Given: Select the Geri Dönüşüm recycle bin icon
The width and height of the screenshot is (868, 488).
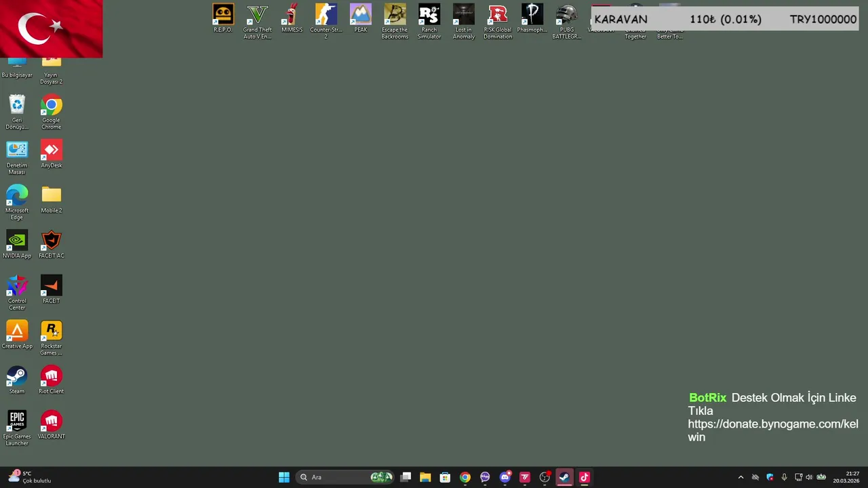Looking at the screenshot, I should (17, 113).
